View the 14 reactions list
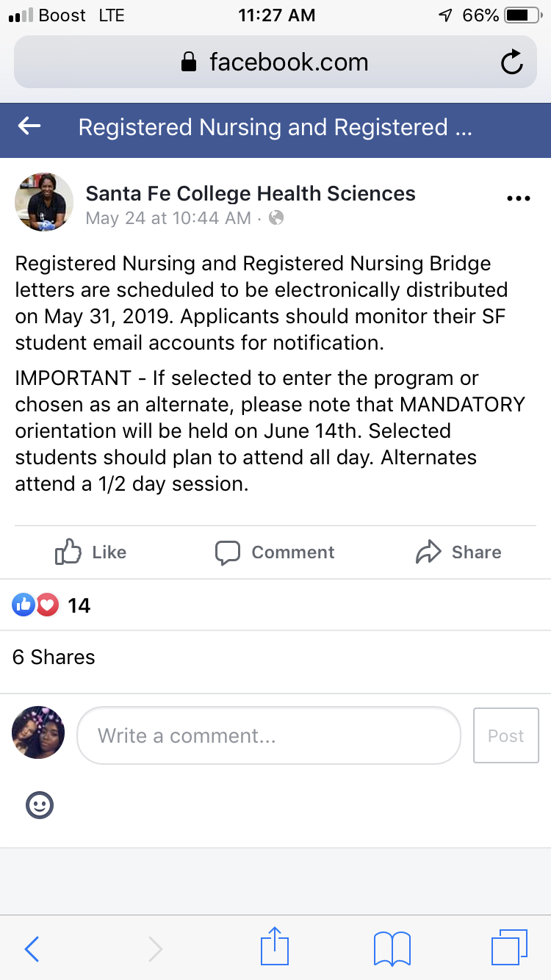 pos(51,605)
